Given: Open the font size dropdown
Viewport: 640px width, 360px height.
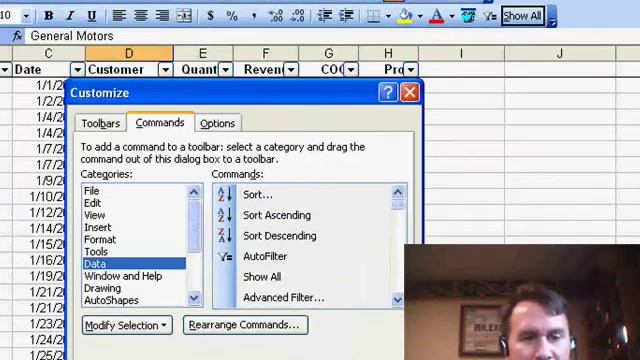Looking at the screenshot, I should [x=26, y=16].
